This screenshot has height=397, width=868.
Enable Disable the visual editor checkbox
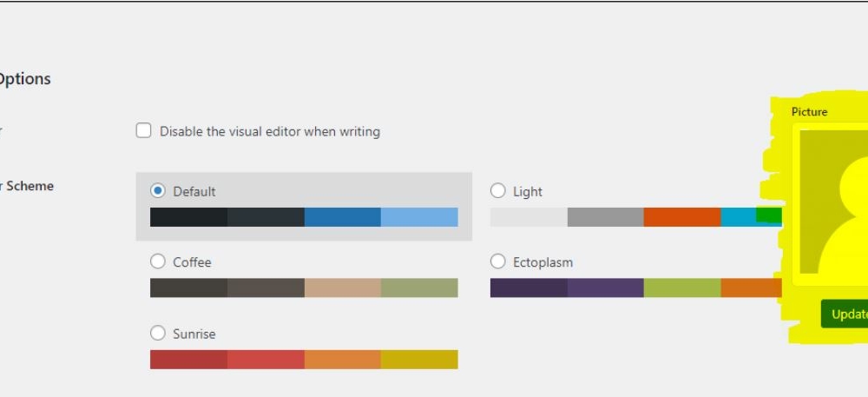pos(143,130)
